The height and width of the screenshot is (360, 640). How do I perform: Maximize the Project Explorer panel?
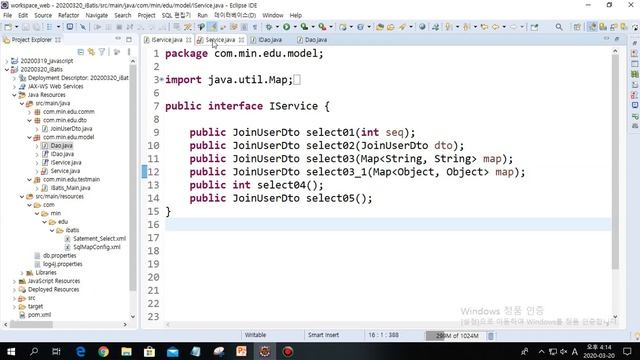(x=129, y=39)
